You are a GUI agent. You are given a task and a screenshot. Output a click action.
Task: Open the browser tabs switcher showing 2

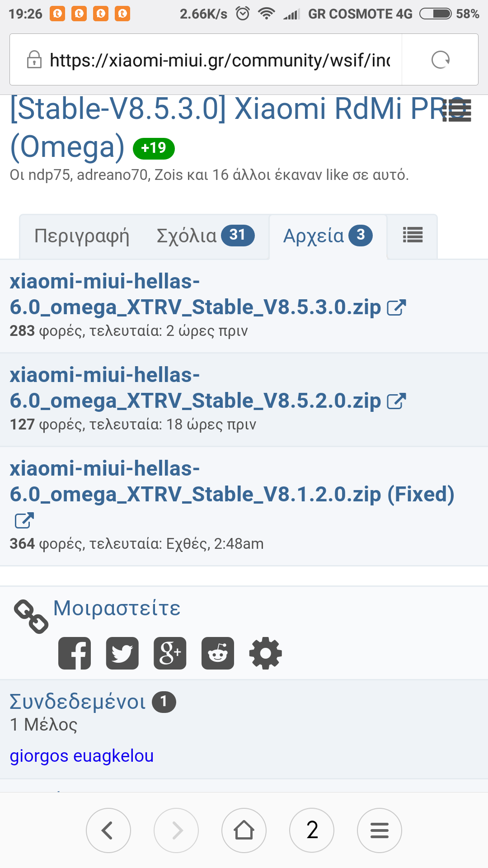pos(312,830)
